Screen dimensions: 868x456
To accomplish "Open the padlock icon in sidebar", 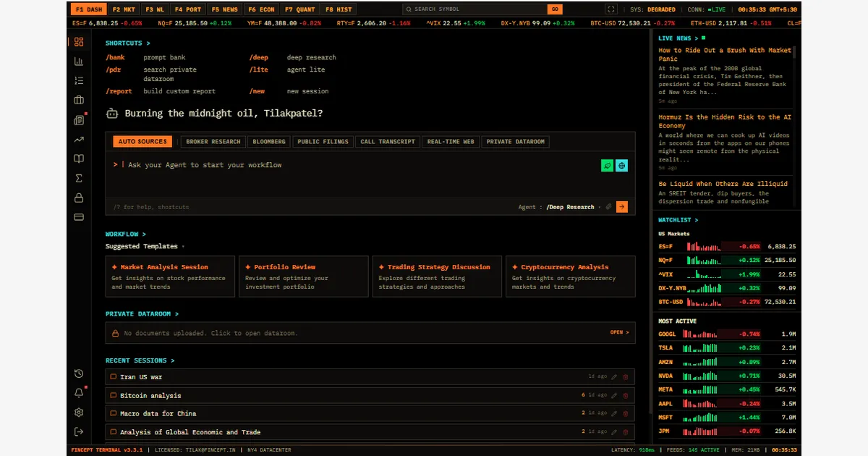I will (79, 198).
